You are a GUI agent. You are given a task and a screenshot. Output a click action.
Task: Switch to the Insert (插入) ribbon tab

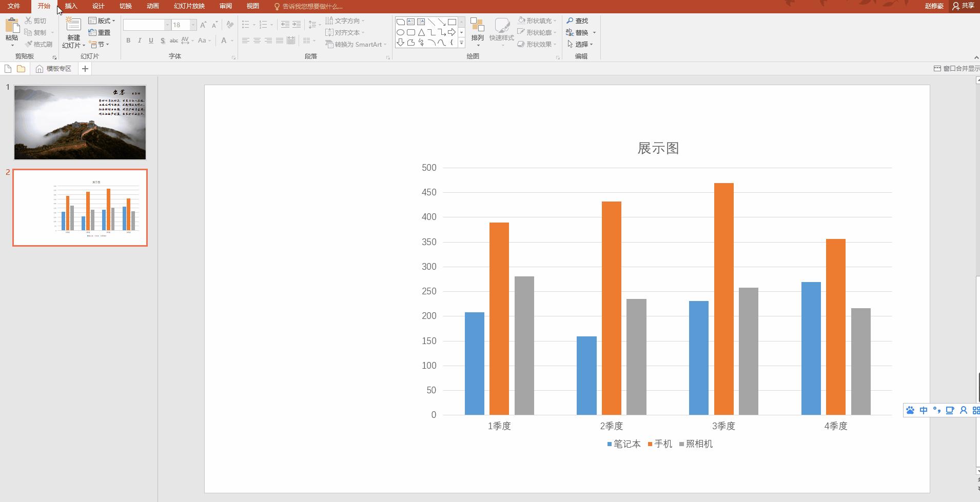(x=71, y=6)
